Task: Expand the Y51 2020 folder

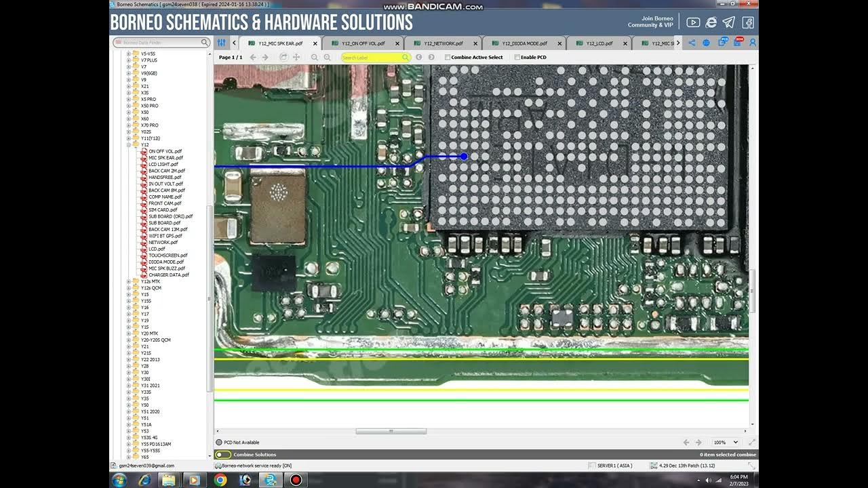Action: point(129,411)
